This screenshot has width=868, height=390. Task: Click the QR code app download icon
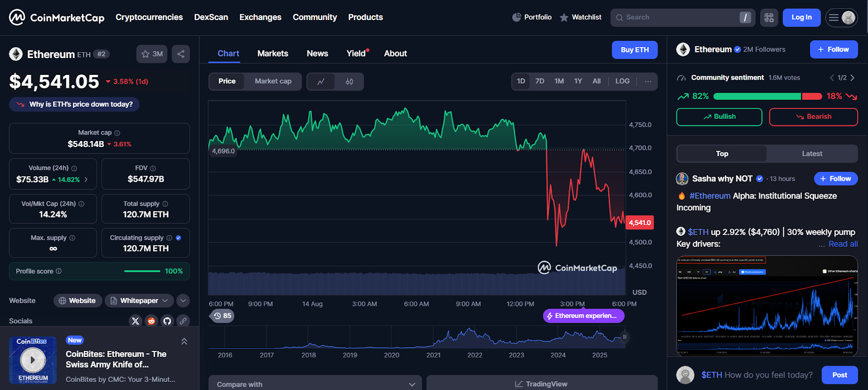pos(769,17)
